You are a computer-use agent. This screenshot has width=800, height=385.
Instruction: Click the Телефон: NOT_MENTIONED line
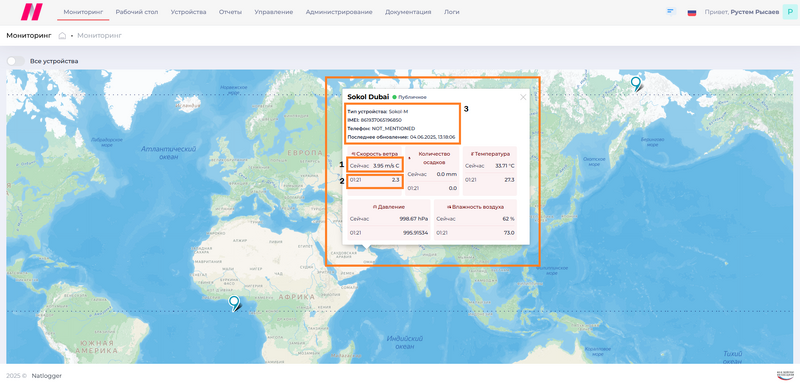tap(381, 128)
